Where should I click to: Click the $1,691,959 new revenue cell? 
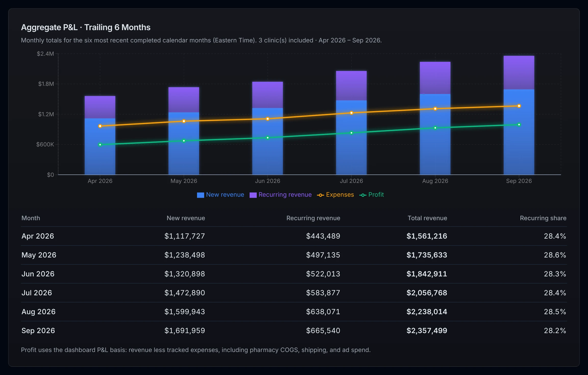tap(185, 331)
